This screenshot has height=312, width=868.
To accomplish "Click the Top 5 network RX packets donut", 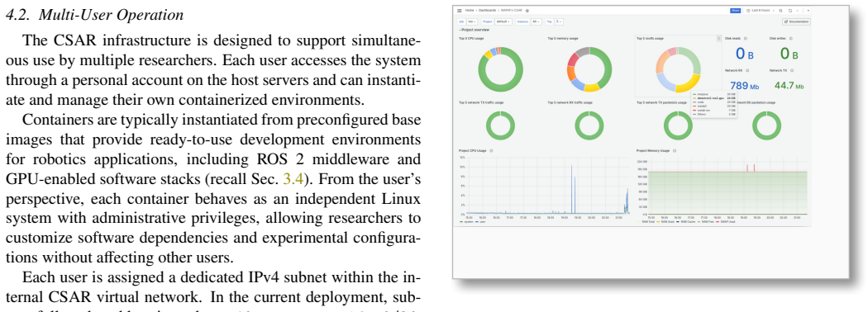I will click(x=767, y=125).
